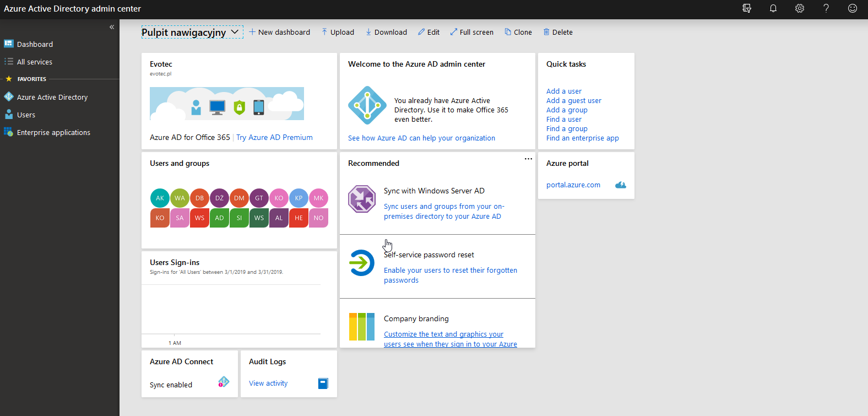Open Enterprise applications from favorites
The width and height of the screenshot is (868, 416).
tap(53, 132)
